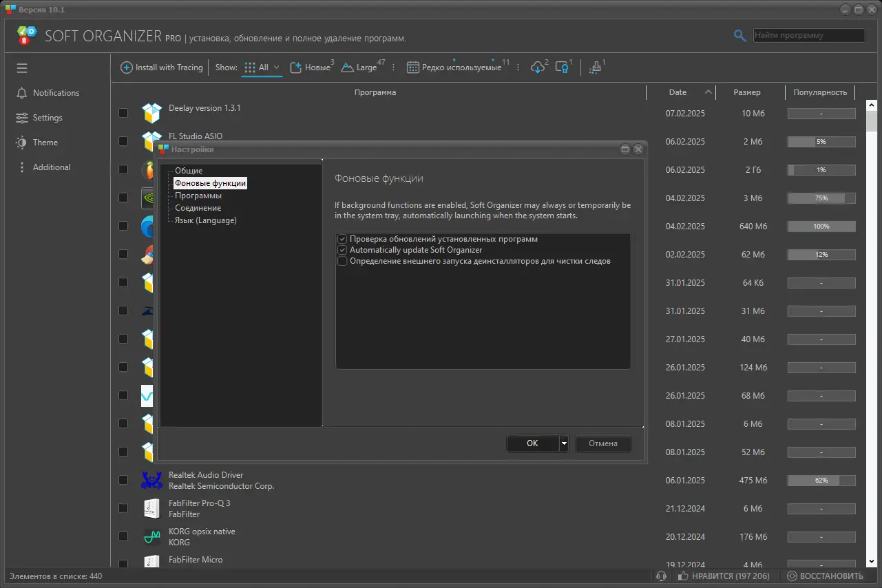
Task: Click the scrollbar up arrow of the list
Action: pos(871,105)
